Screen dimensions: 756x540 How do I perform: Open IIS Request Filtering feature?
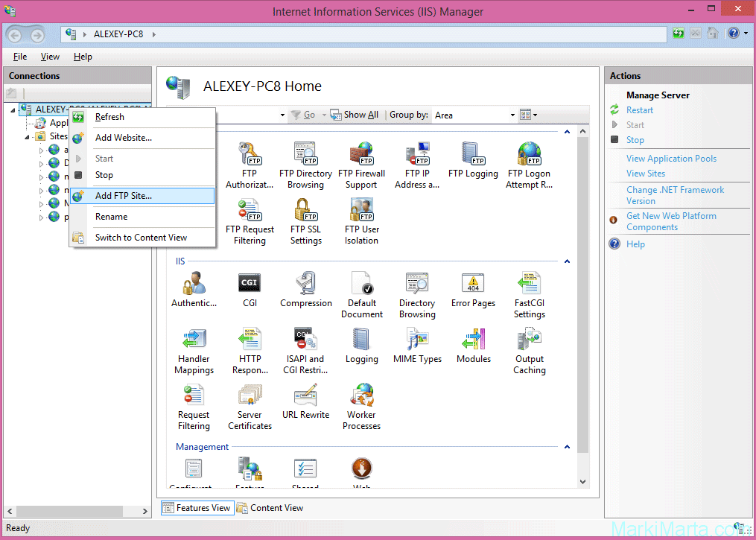click(x=194, y=407)
